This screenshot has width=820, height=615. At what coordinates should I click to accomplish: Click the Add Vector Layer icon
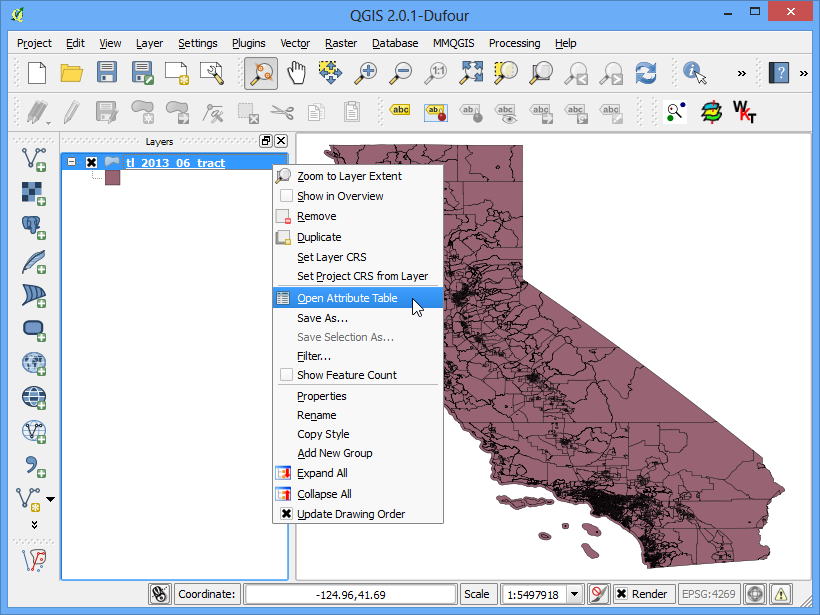point(33,160)
